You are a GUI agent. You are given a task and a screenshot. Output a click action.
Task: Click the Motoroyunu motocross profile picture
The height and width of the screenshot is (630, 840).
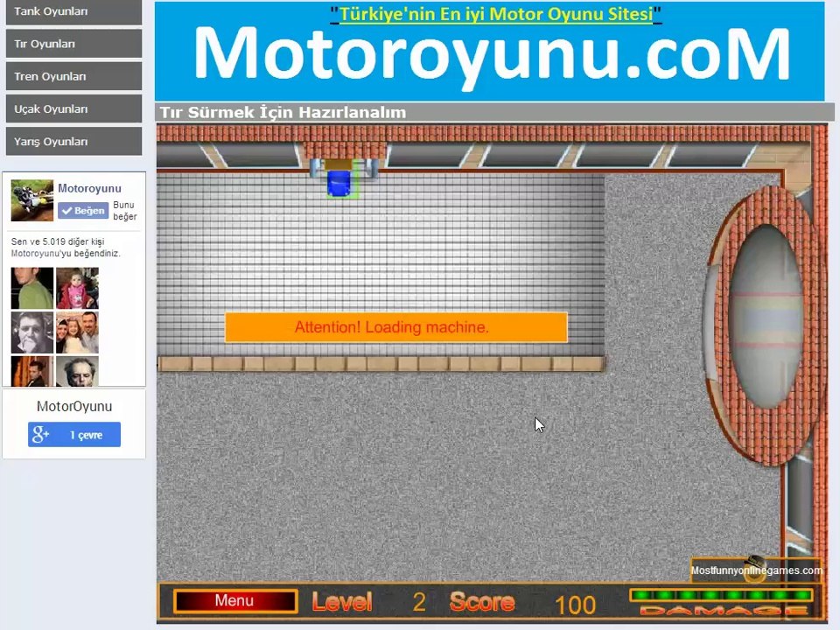coord(32,200)
